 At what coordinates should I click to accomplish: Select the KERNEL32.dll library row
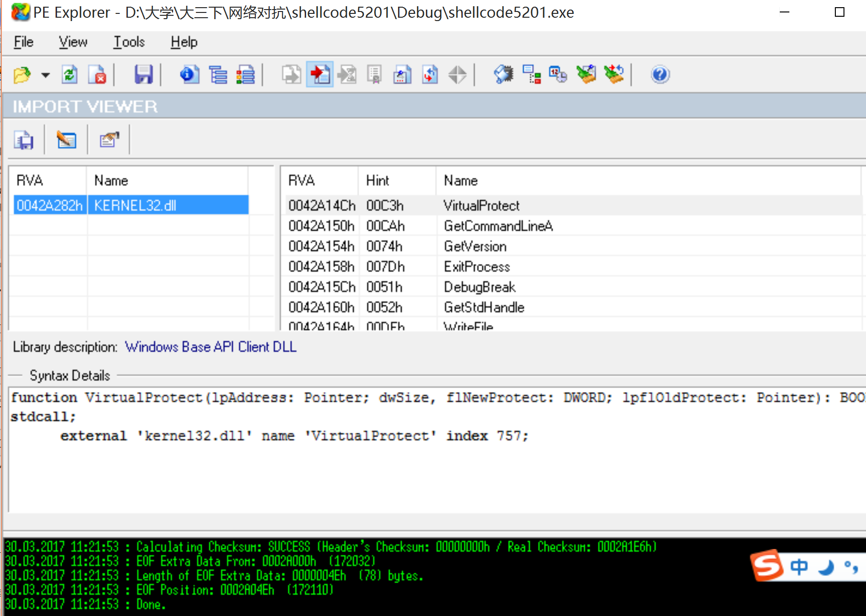tap(131, 205)
